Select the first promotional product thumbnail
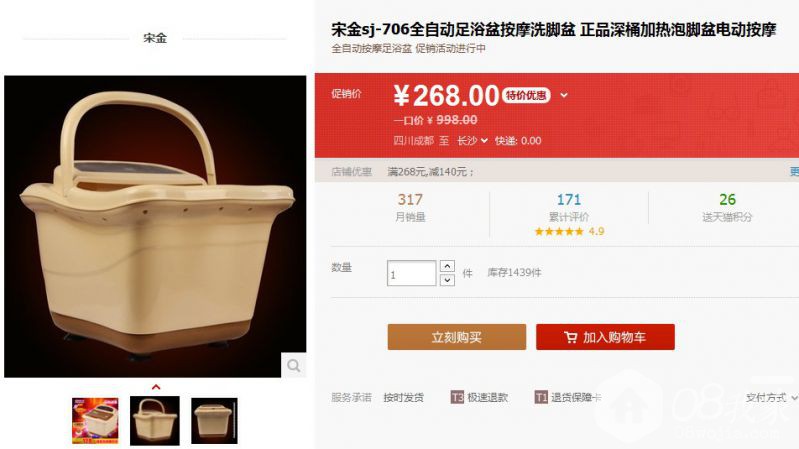799x449 pixels. coord(95,420)
